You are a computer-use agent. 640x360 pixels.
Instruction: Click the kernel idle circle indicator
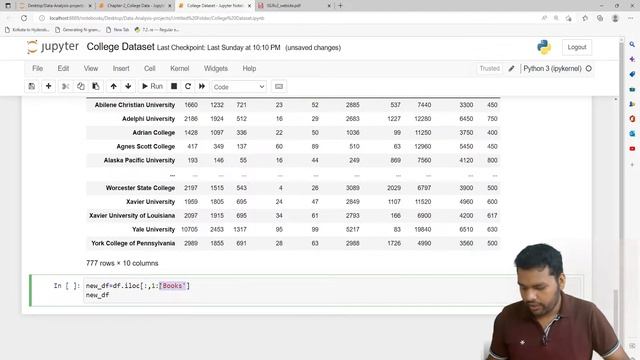(589, 69)
